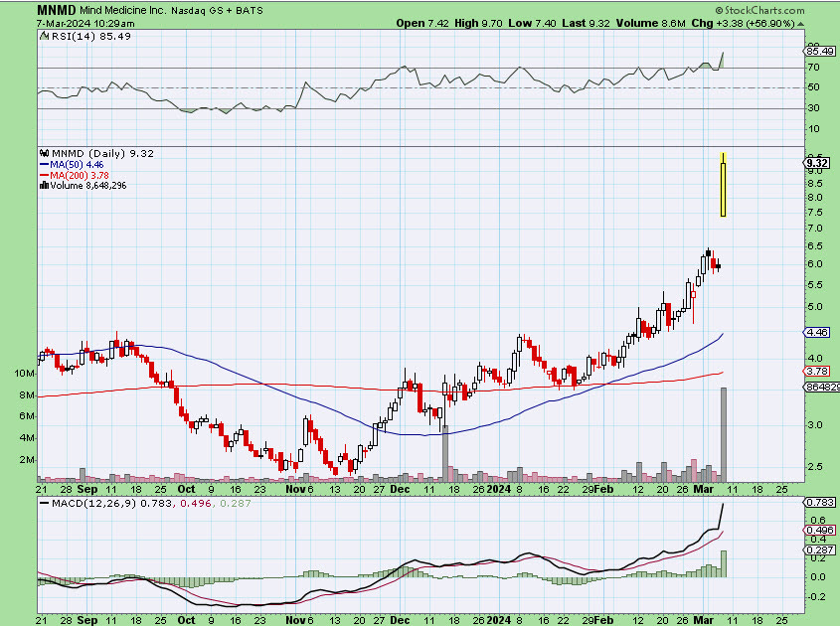This screenshot has height=626, width=840.
Task: Click the StockCharts.com copyright label
Action: 760,10
